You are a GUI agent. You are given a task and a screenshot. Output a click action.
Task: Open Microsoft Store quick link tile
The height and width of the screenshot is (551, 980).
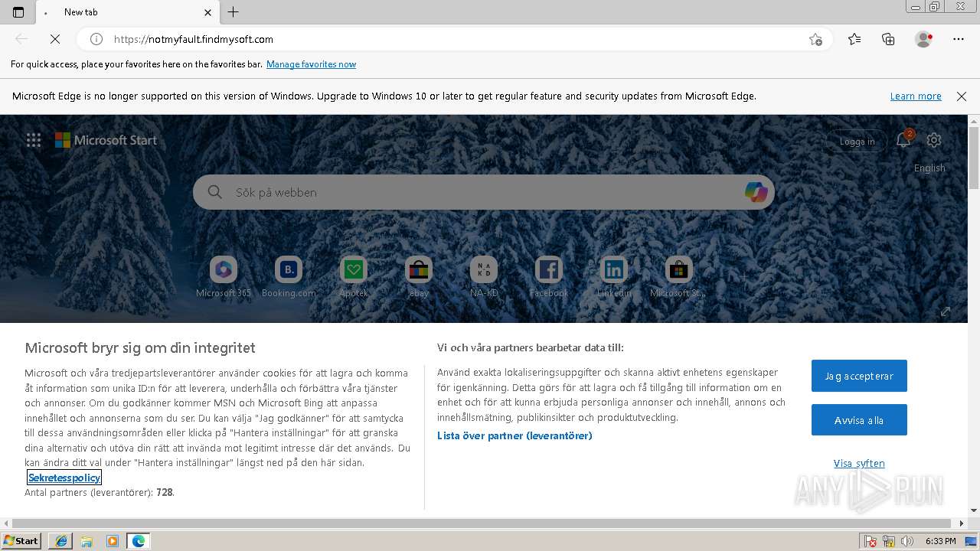click(x=678, y=277)
